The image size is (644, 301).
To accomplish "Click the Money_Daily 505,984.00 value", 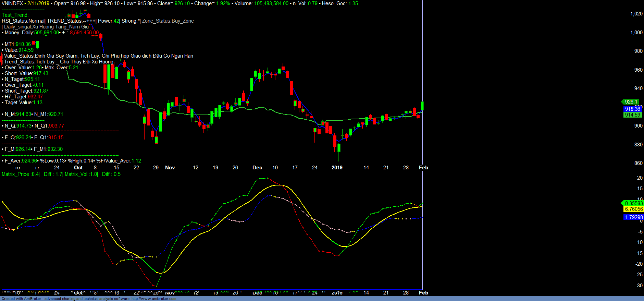I will pyautogui.click(x=47, y=33).
